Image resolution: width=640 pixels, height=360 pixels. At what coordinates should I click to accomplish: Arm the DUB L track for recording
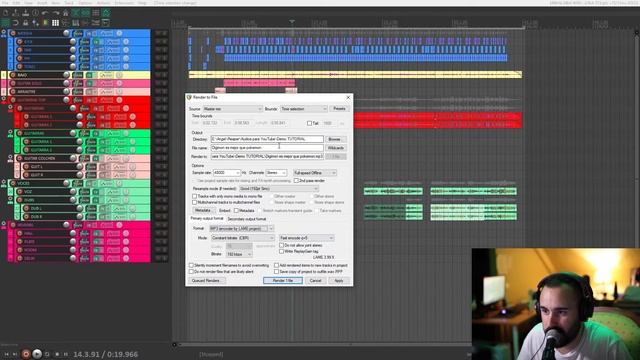tap(26, 209)
